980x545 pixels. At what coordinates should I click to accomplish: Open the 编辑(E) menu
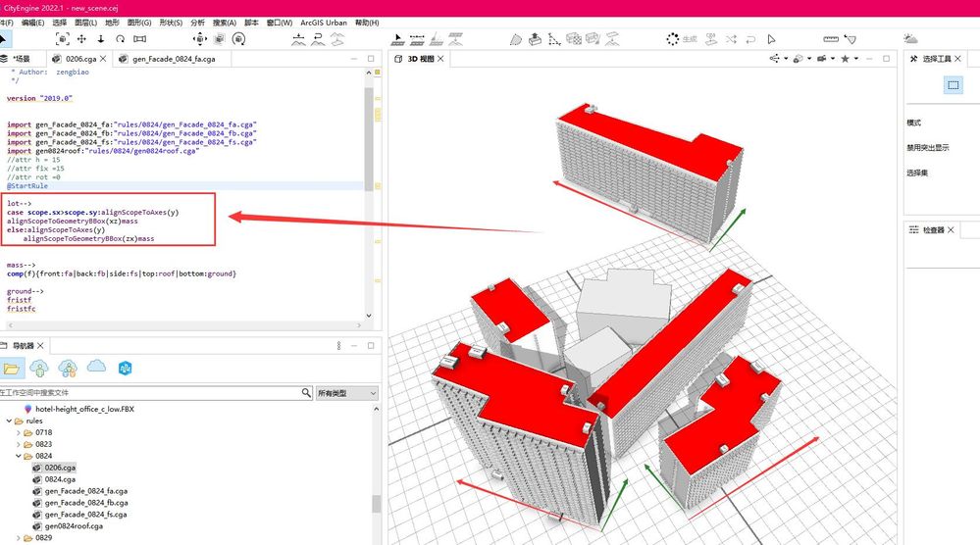[x=32, y=23]
